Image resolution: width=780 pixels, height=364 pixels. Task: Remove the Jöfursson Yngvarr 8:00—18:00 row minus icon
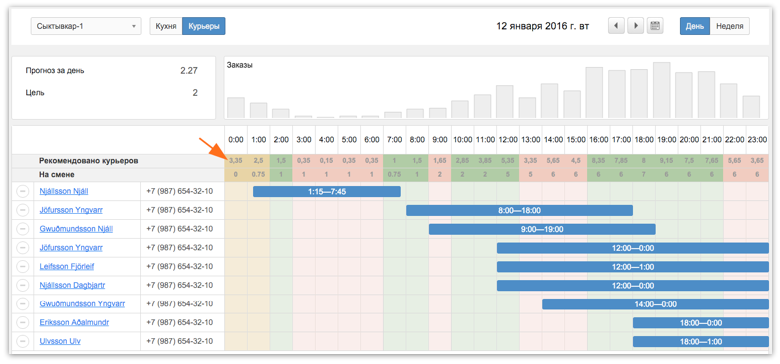pyautogui.click(x=22, y=210)
